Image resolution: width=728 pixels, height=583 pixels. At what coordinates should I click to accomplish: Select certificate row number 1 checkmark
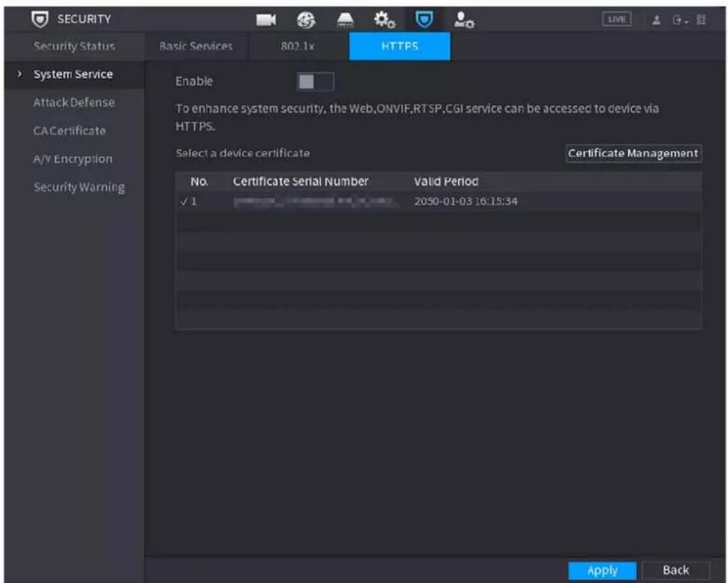tap(184, 202)
